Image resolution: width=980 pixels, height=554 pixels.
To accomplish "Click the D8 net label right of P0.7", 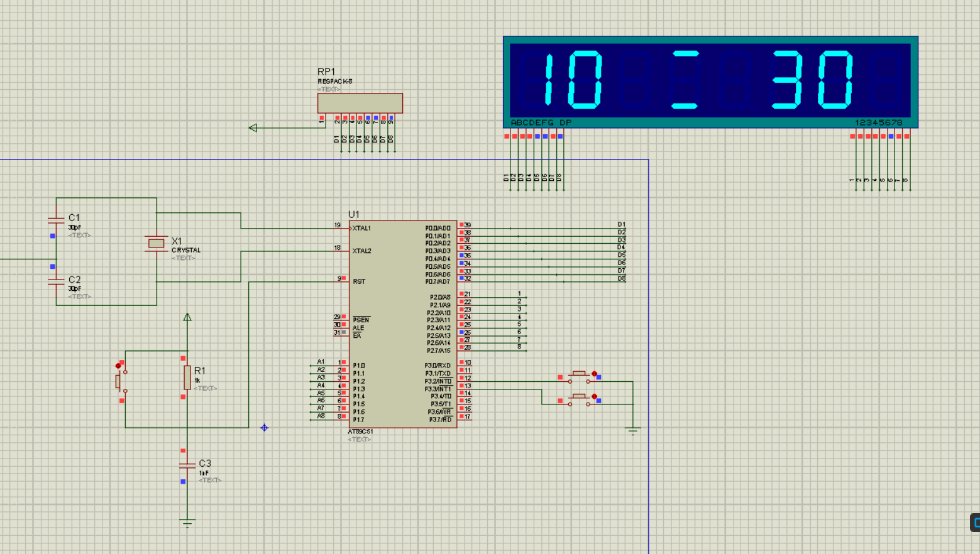I will pos(621,278).
